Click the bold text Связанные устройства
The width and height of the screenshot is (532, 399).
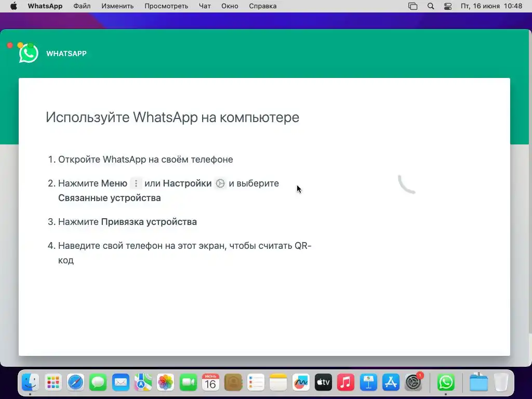pos(110,198)
